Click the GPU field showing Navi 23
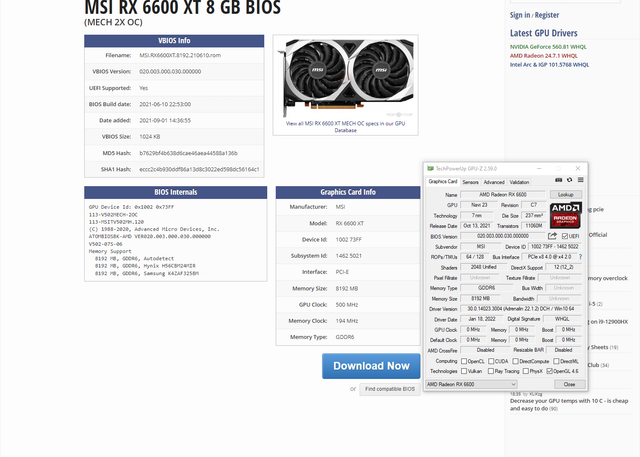This screenshot has height=457, width=640. tap(479, 205)
